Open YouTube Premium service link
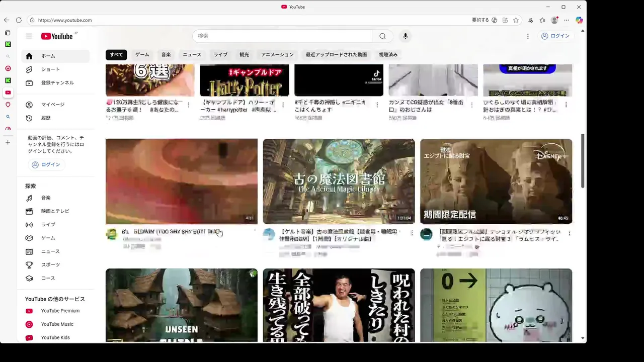 pos(55,311)
